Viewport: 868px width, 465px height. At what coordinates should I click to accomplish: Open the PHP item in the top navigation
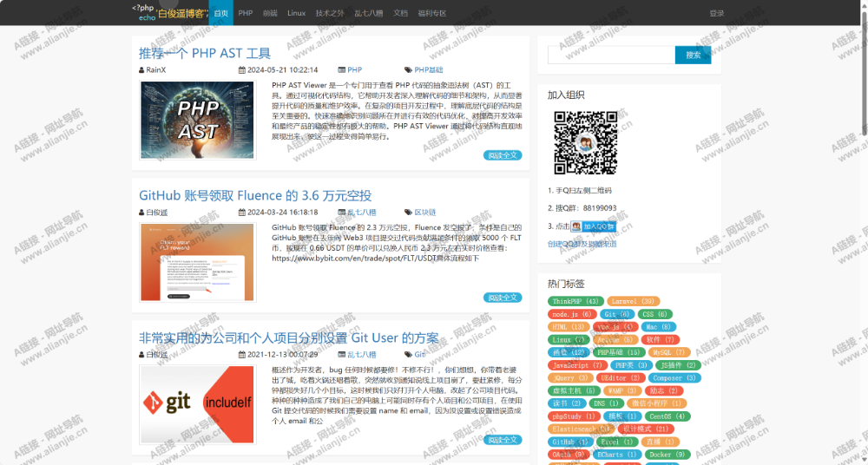pos(246,13)
